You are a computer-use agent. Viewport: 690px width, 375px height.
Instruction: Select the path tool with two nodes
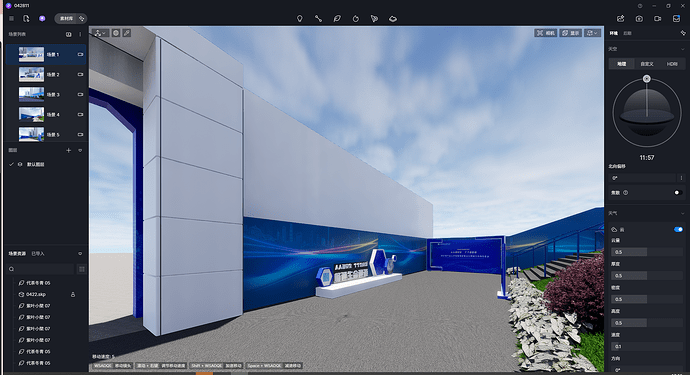pyautogui.click(x=318, y=18)
